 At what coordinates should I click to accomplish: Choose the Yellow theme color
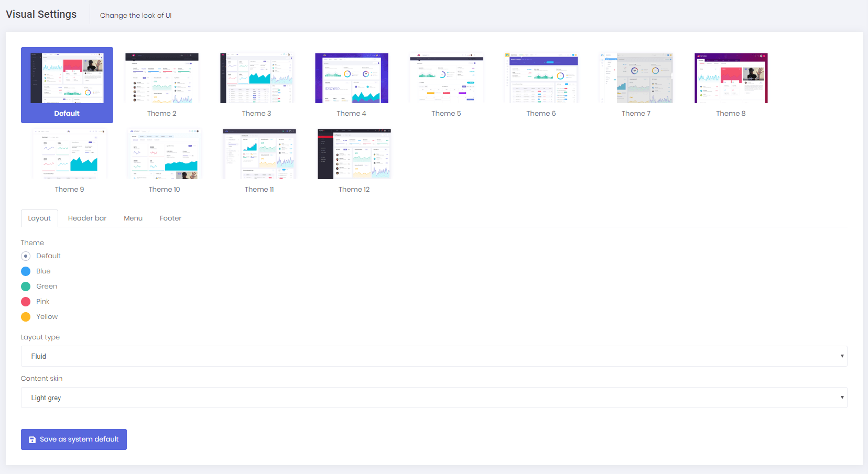point(26,316)
